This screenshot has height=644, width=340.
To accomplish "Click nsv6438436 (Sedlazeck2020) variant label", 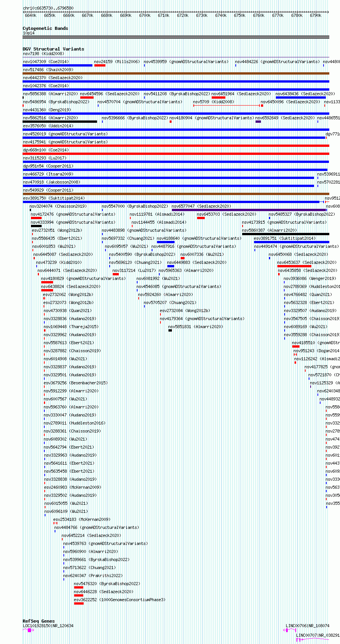I will point(305,94).
